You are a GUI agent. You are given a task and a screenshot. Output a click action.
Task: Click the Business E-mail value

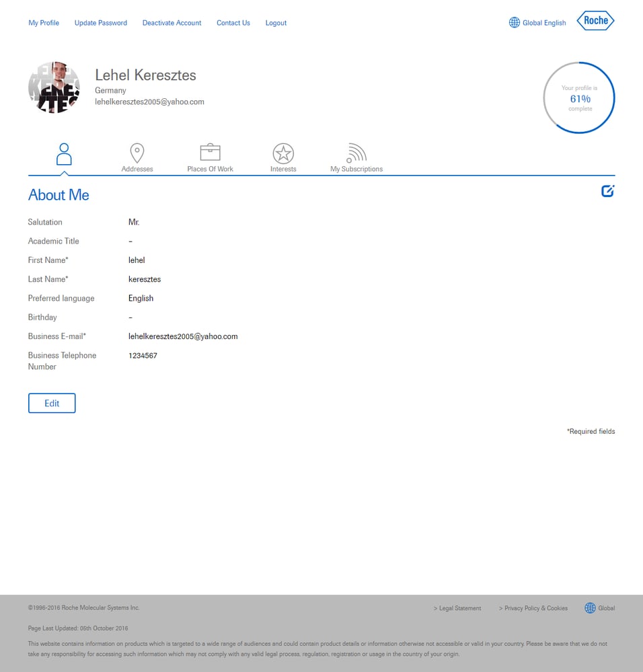[183, 336]
